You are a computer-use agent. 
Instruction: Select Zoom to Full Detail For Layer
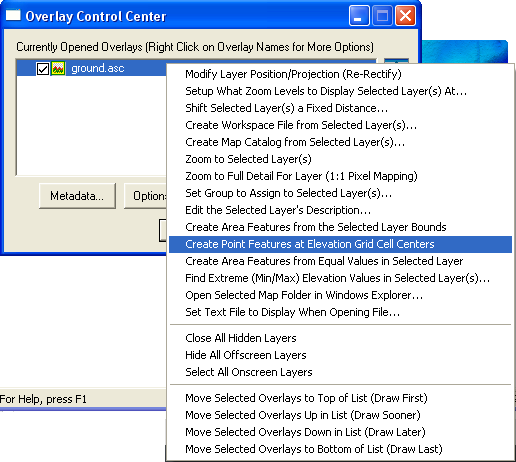[x=340, y=176]
